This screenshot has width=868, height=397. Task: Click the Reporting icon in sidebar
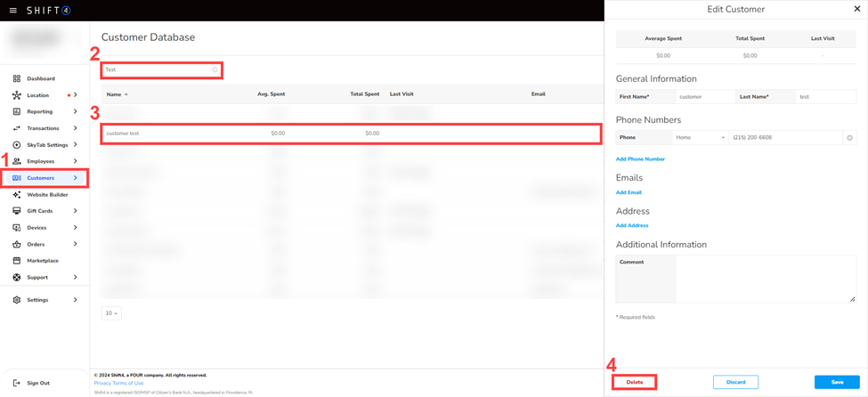click(16, 112)
